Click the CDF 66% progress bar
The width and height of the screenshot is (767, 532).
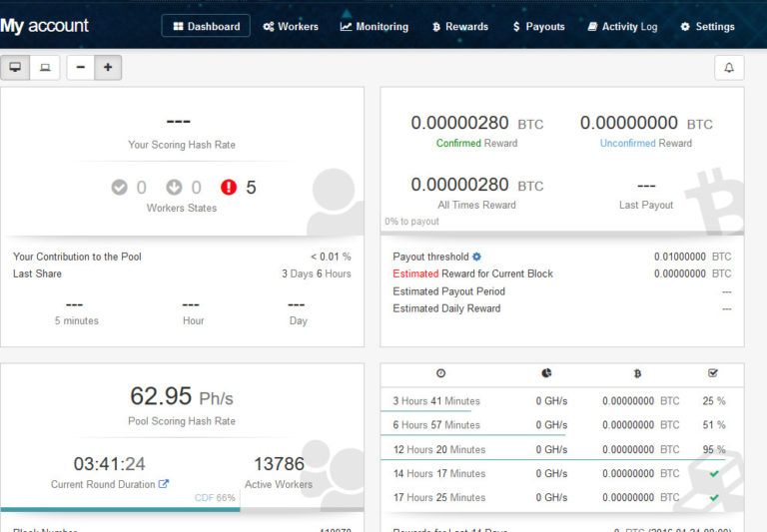tap(182, 509)
